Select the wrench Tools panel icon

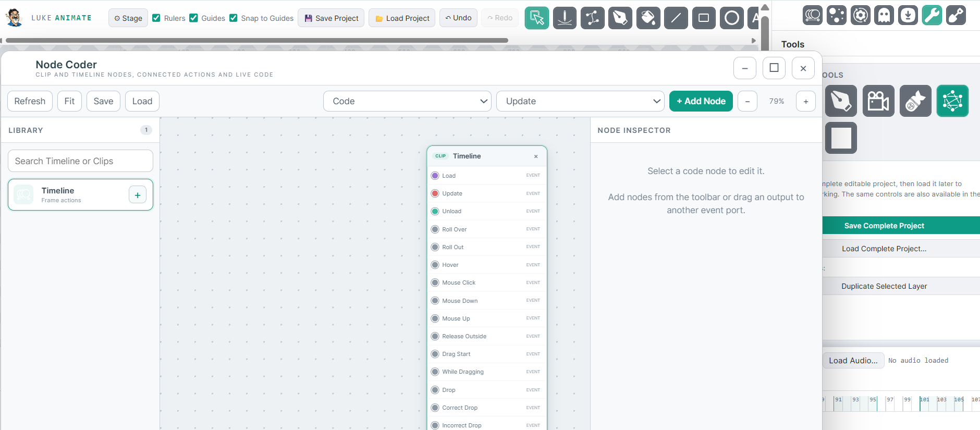932,16
